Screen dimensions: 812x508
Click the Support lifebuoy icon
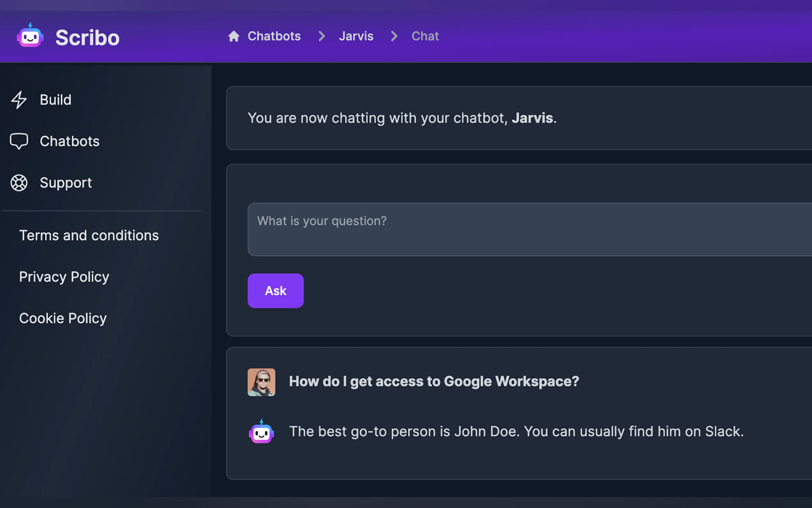(x=19, y=183)
